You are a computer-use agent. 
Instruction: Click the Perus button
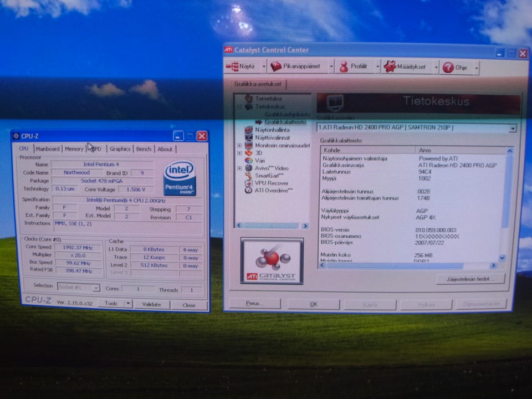(x=254, y=303)
